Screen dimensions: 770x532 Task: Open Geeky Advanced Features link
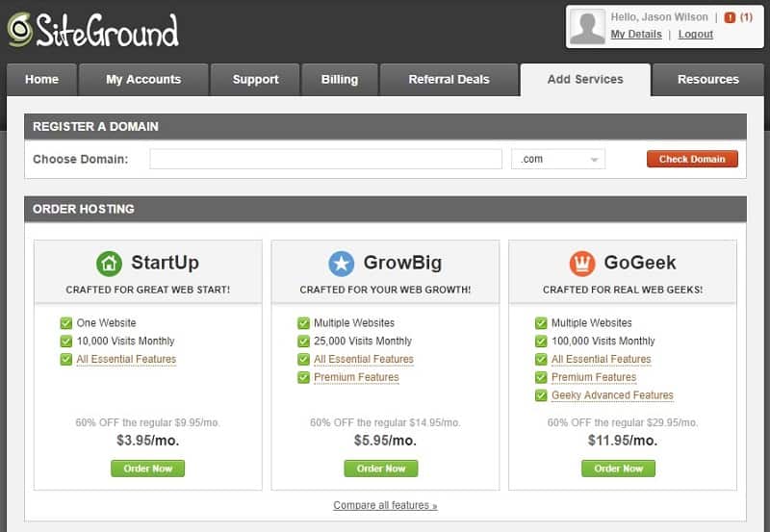pos(612,395)
